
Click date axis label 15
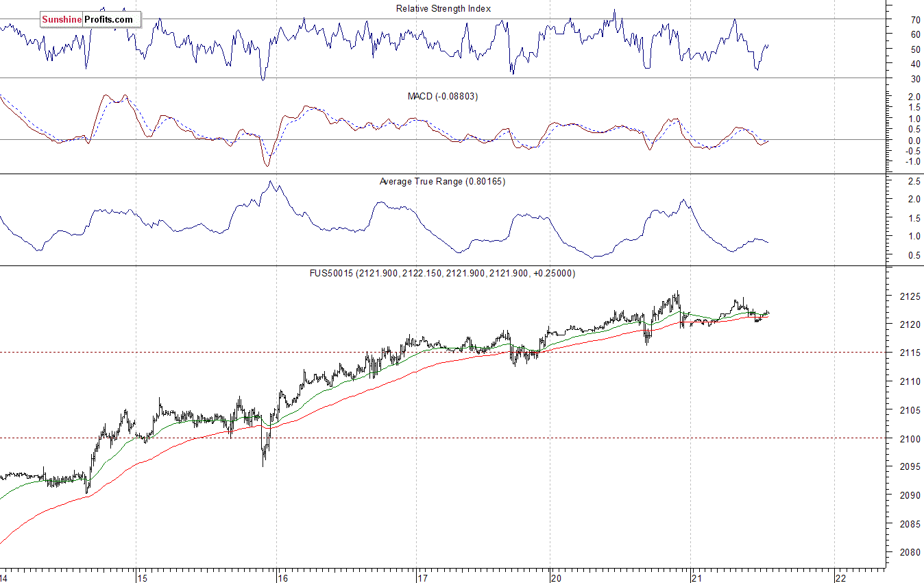click(x=141, y=578)
